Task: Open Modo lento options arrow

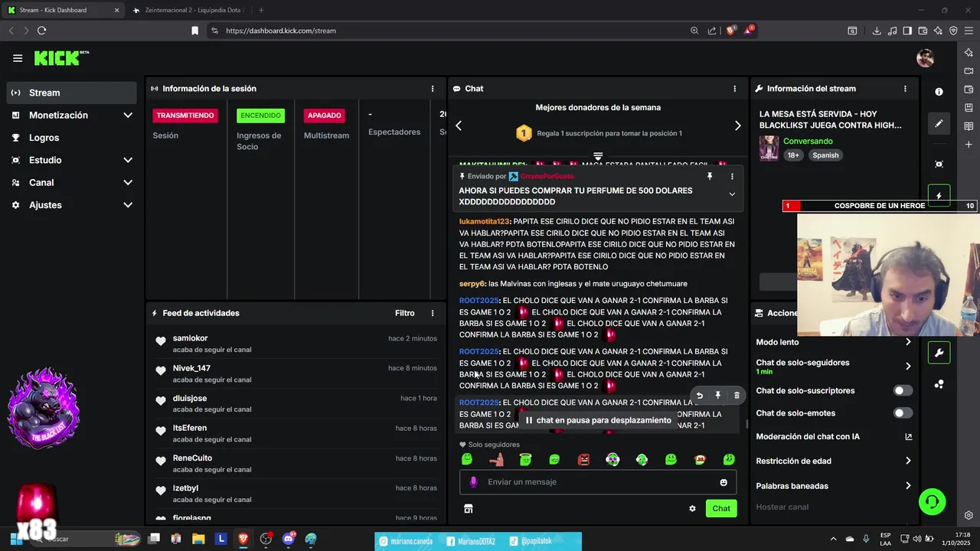Action: (908, 342)
